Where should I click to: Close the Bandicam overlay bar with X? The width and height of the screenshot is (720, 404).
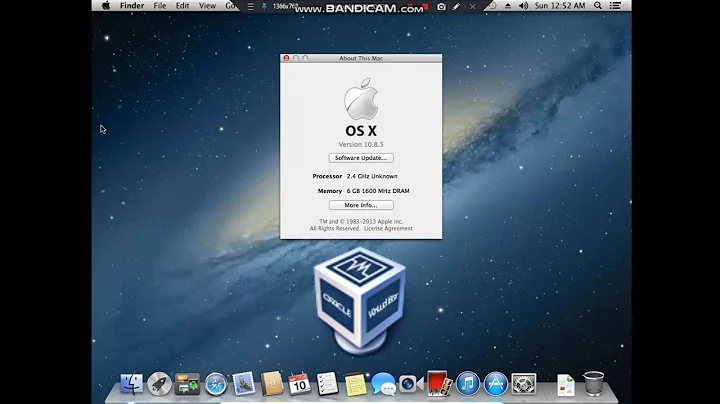472,6
